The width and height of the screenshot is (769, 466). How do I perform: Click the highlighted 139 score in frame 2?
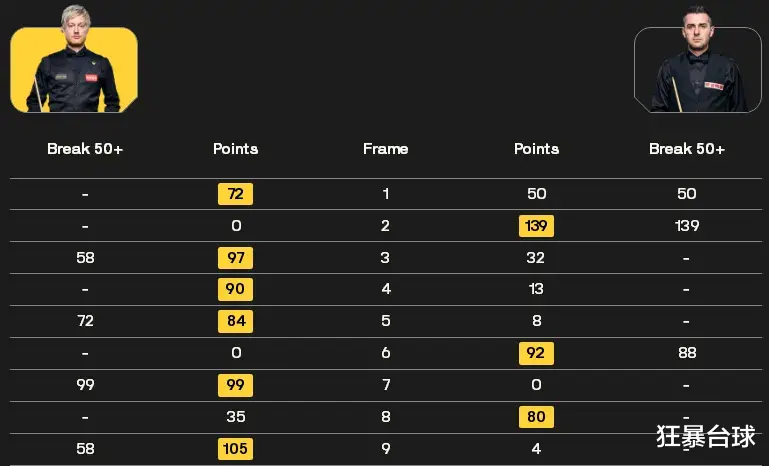(537, 226)
